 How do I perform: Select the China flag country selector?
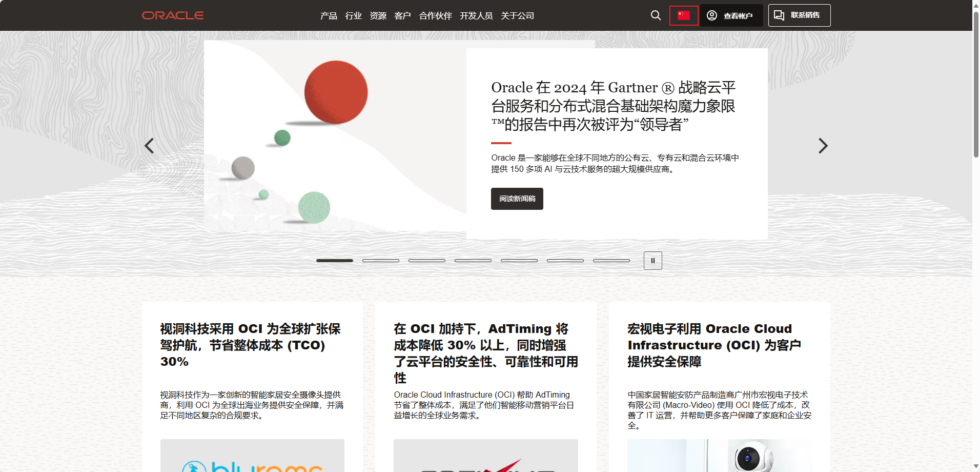pyautogui.click(x=684, y=15)
